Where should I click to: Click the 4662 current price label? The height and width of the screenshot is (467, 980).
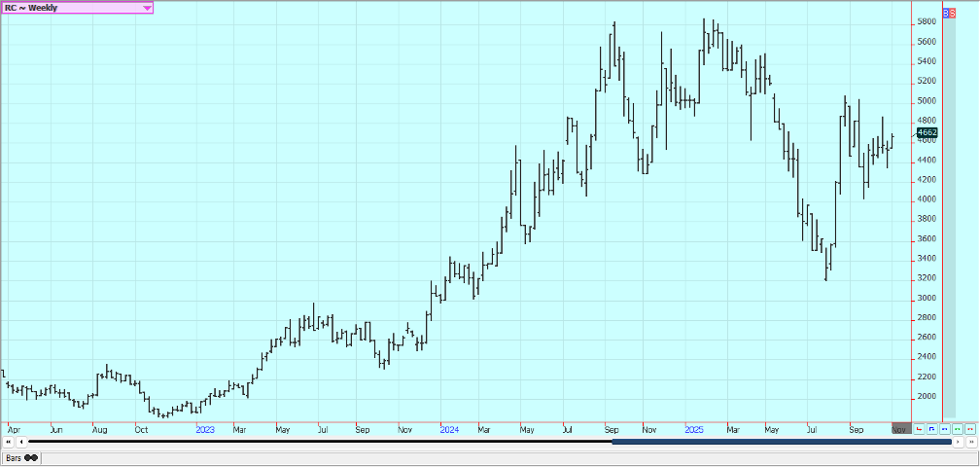(x=927, y=132)
